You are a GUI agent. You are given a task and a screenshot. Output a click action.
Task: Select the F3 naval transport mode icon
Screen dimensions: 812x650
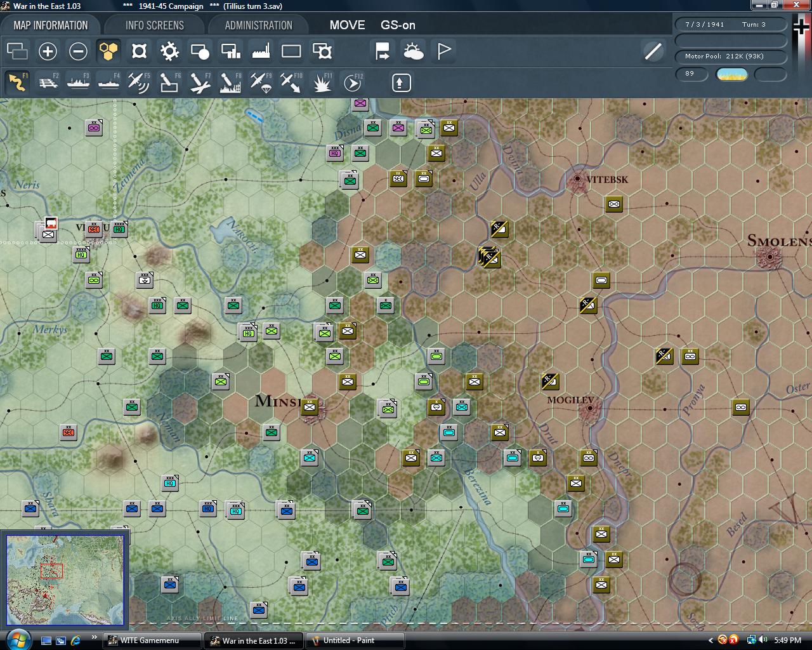79,83
